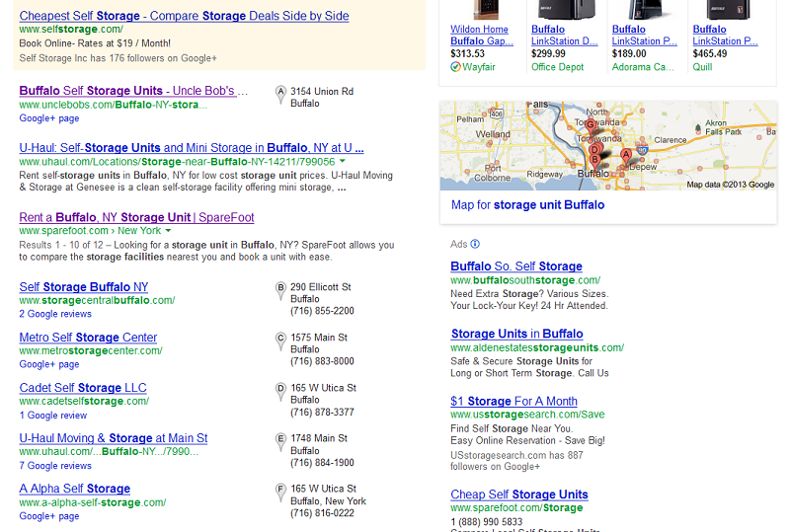Screen dimensions: 790x532
Task: Open Cadet Self Storage LLC result
Action: (x=83, y=388)
